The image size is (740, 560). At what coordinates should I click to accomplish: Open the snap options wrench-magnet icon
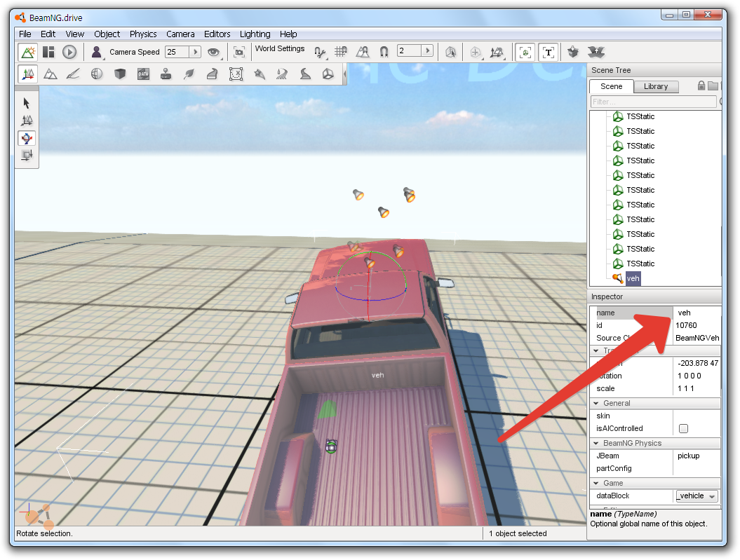point(321,52)
